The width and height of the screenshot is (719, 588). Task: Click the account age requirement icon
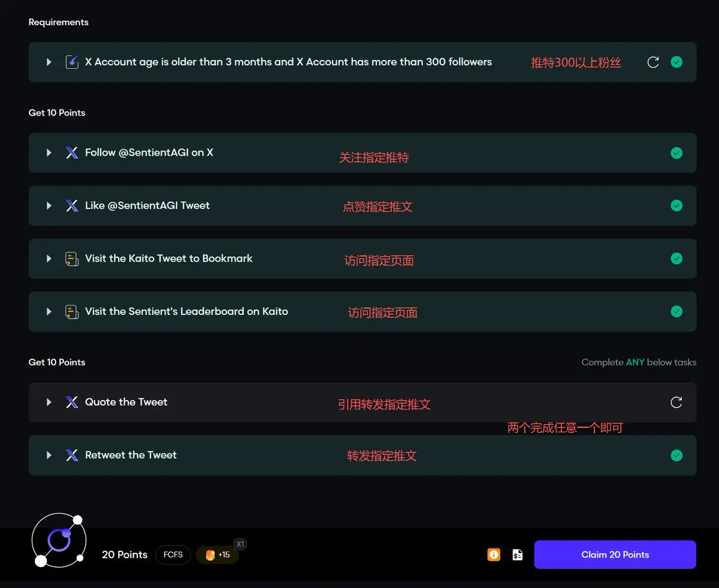coord(72,62)
